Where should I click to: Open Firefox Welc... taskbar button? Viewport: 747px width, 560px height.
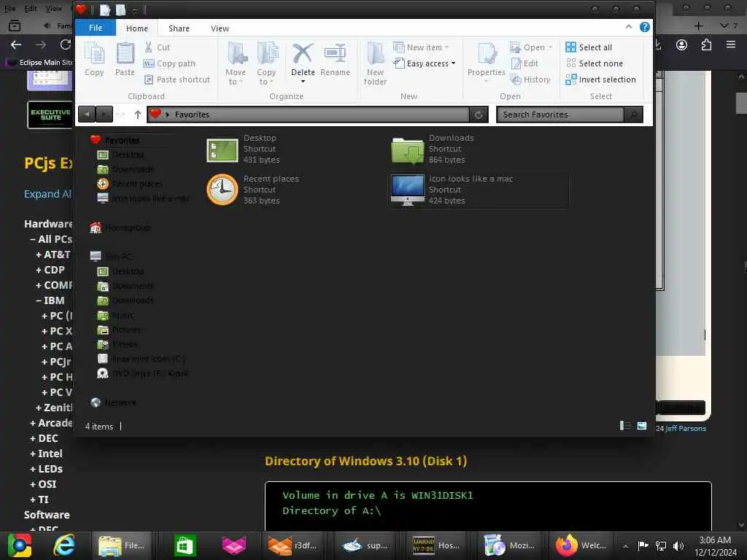pyautogui.click(x=581, y=545)
